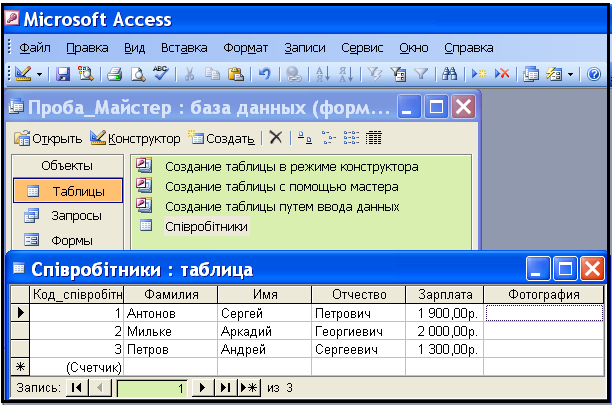
Task: Paste using the clipboard icon
Action: pyautogui.click(x=236, y=73)
